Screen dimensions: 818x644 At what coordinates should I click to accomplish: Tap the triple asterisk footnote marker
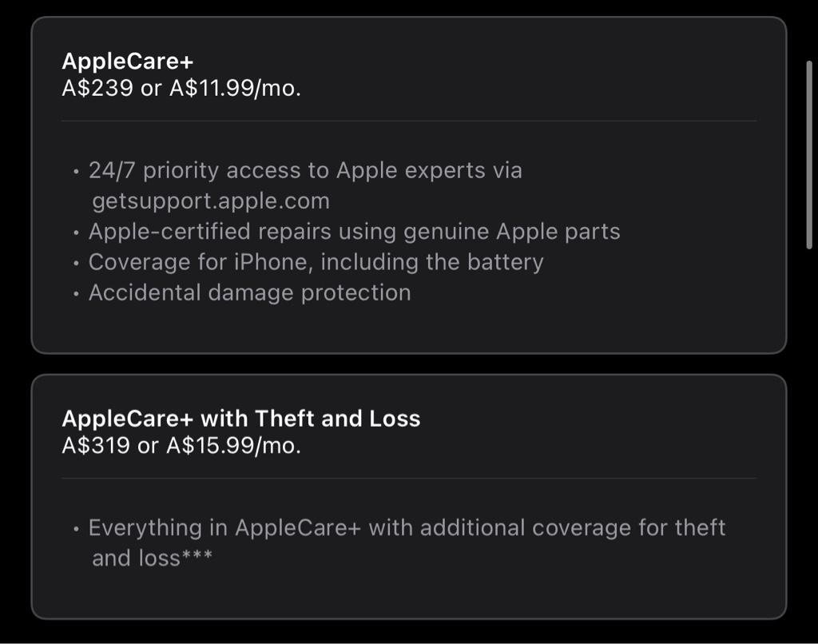click(x=197, y=555)
